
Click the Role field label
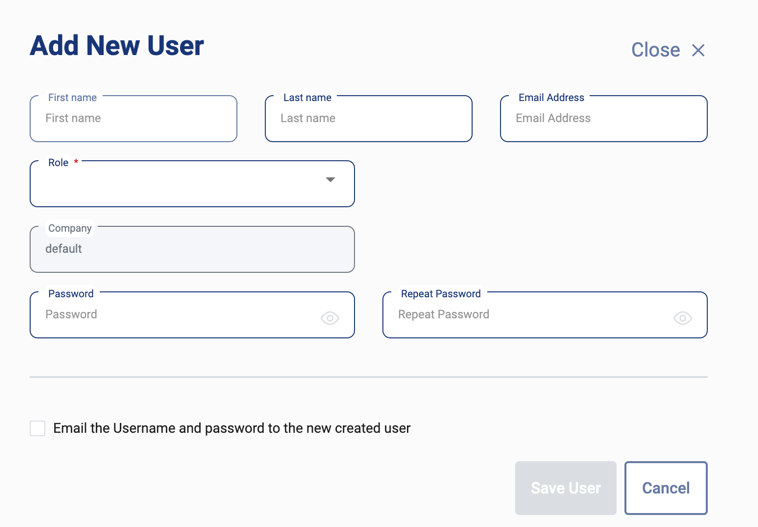point(58,163)
